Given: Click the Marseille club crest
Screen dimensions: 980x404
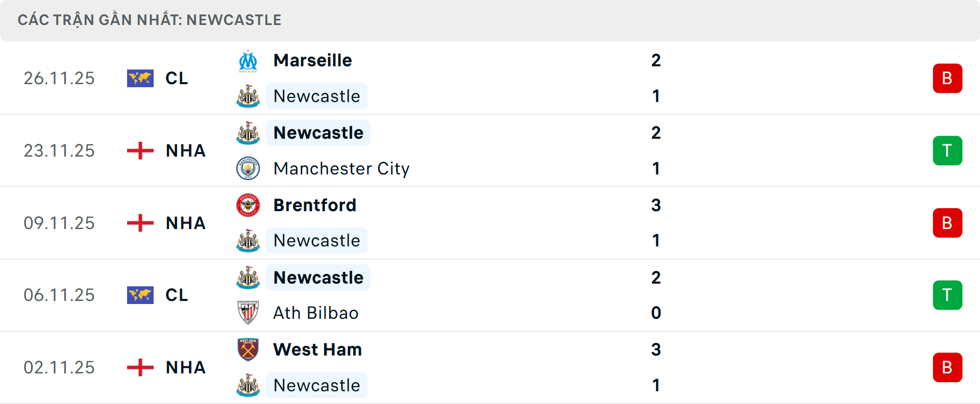Looking at the screenshot, I should [248, 60].
